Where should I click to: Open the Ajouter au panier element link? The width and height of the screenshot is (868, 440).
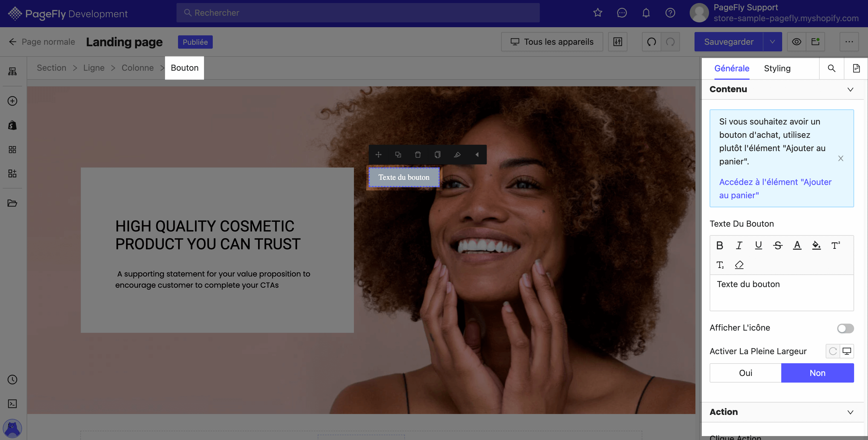click(775, 189)
